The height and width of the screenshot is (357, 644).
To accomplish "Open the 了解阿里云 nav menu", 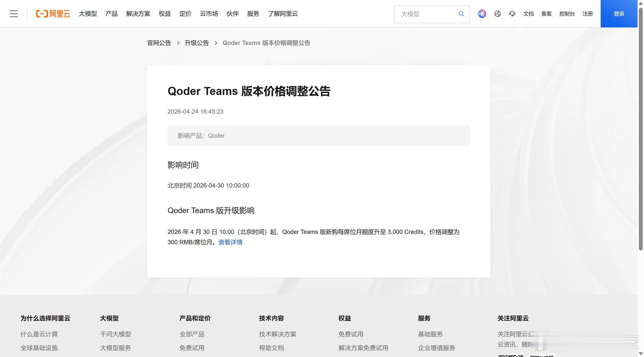I will click(x=283, y=14).
